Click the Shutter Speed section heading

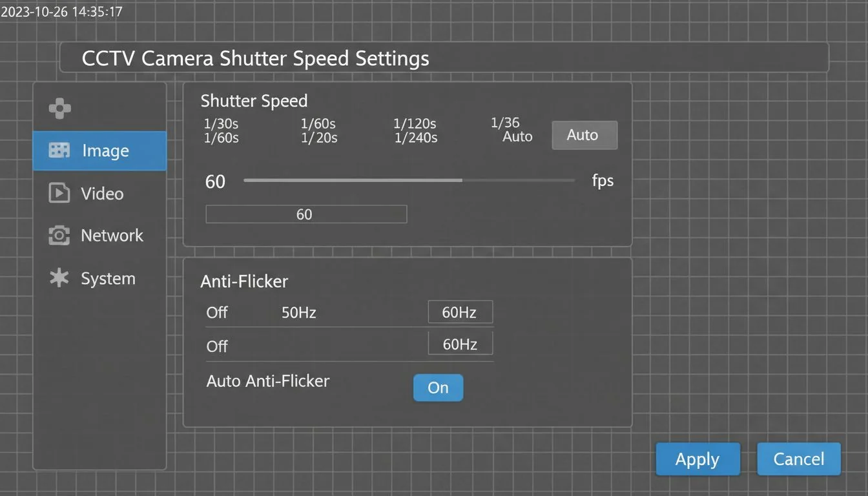[x=254, y=101]
